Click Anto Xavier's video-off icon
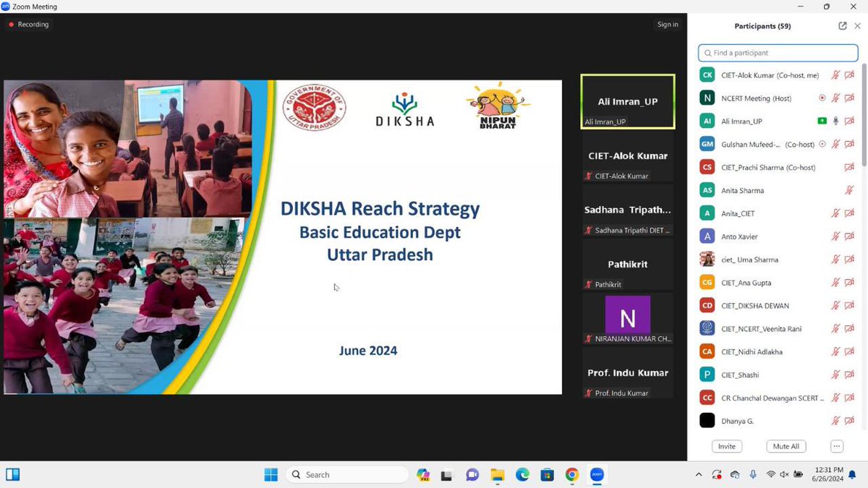The image size is (868, 488). tap(849, 236)
